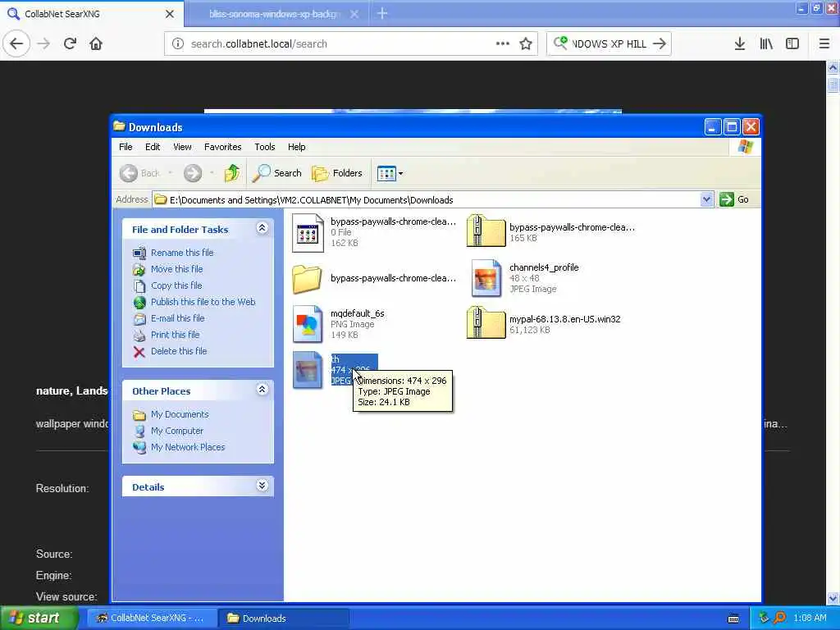
Task: Click the browser forward arrow button
Action: 44,44
